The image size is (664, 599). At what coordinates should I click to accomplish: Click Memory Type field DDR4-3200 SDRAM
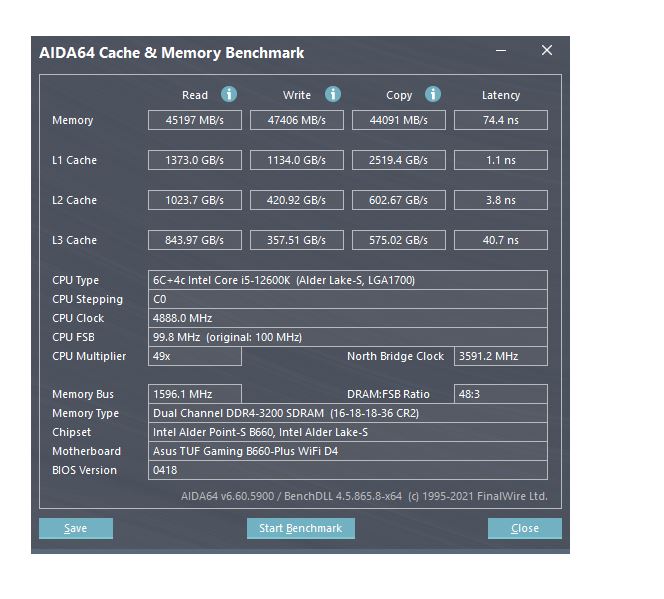[348, 413]
